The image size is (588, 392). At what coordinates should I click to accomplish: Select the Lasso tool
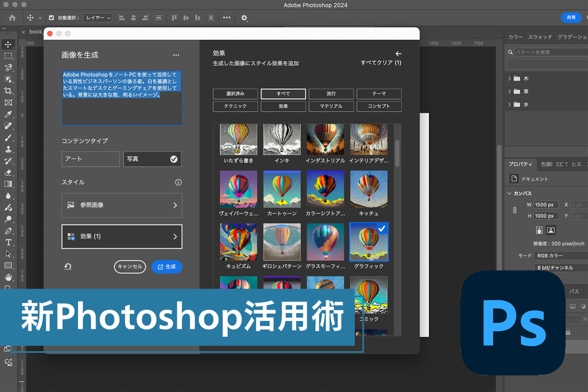click(8, 68)
